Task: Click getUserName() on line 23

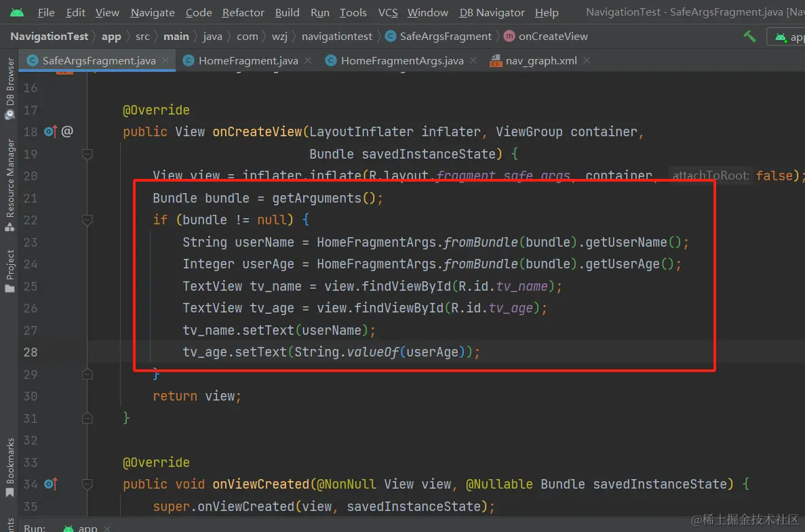Action: coord(633,242)
